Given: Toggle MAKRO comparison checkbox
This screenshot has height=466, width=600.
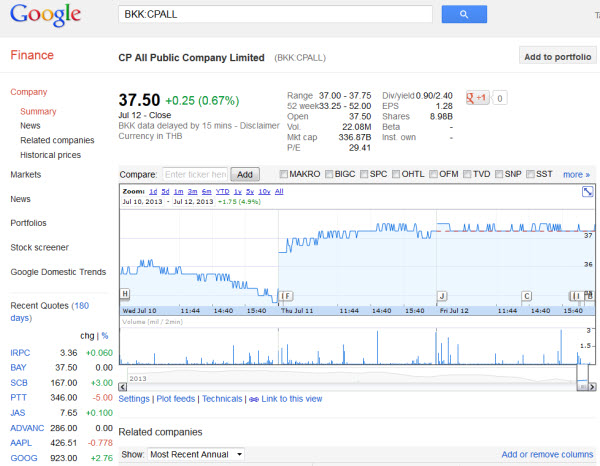Looking at the screenshot, I should (284, 174).
